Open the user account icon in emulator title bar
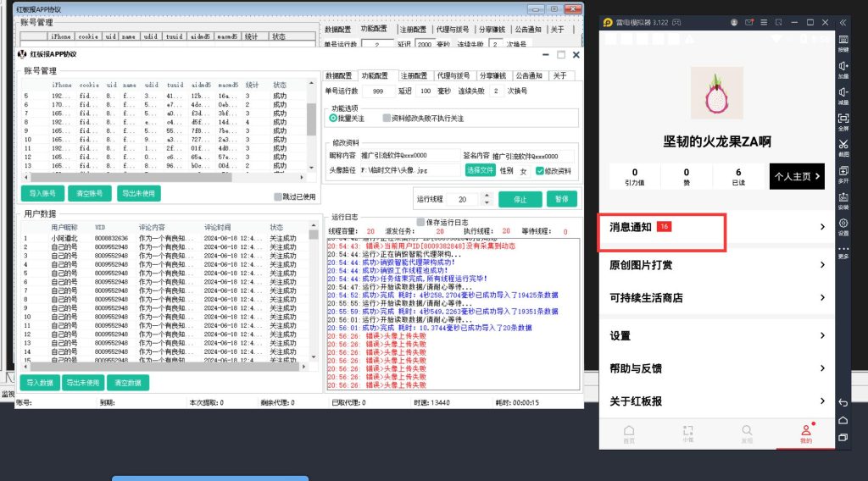The height and width of the screenshot is (481, 868). tap(734, 23)
